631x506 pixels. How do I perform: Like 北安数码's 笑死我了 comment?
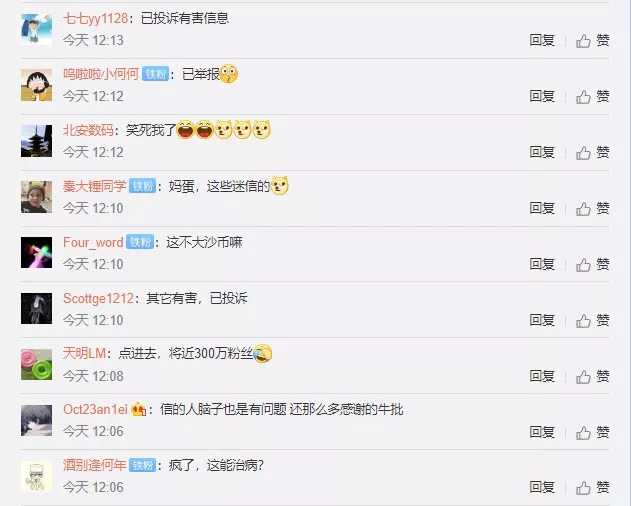coord(592,153)
